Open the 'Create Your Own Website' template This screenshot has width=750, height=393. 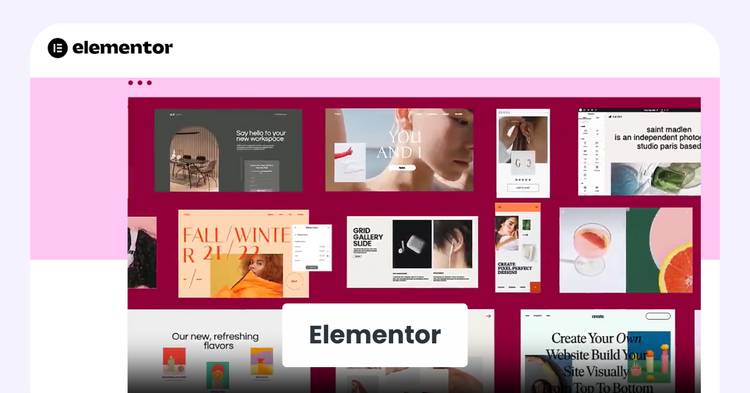[598, 351]
